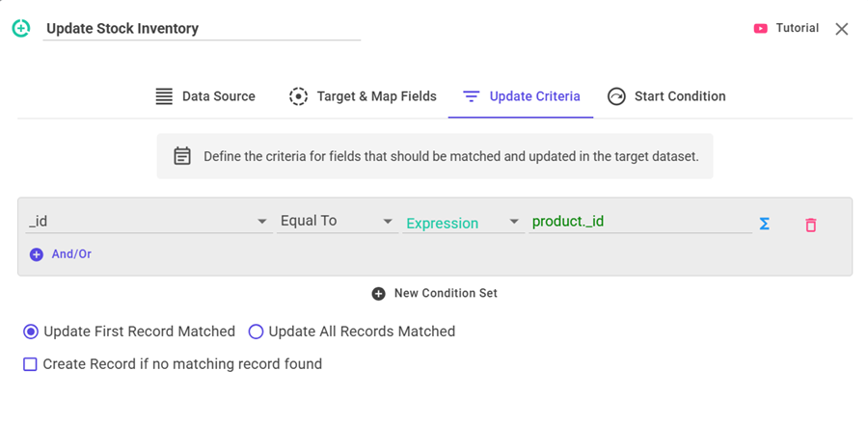Viewport: 868px width, 424px height.
Task: Click the green workflow logo icon
Action: tap(21, 29)
